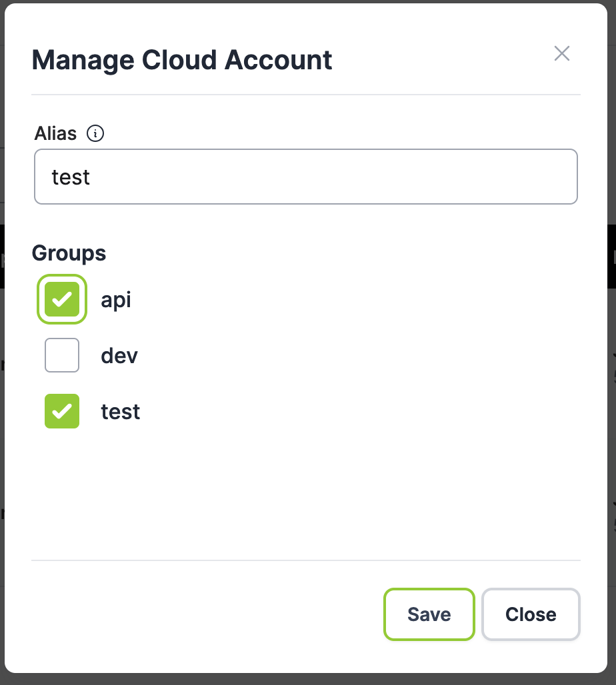Screen dimensions: 616x685
Task: Click the divider line above Save button
Action: 305,560
